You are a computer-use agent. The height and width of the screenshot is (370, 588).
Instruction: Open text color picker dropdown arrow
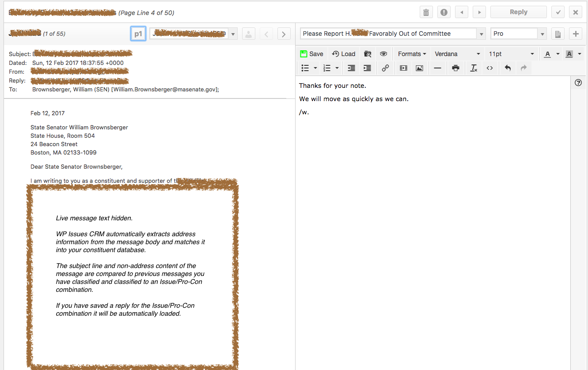558,54
